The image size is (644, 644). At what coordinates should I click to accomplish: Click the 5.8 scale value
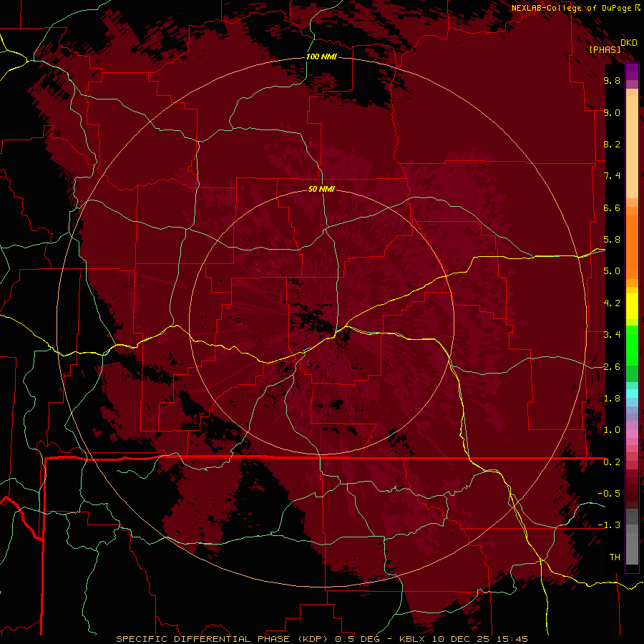point(612,240)
